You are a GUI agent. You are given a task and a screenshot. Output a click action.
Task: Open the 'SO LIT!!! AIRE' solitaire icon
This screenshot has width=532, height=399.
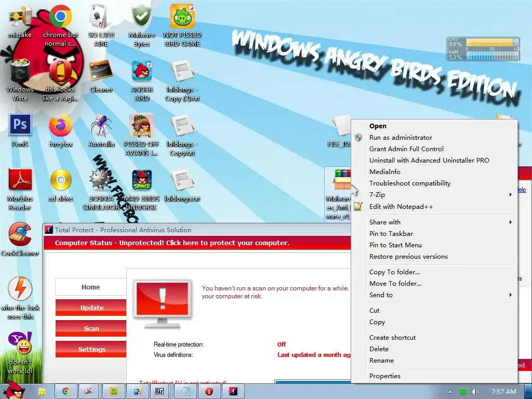pyautogui.click(x=101, y=25)
